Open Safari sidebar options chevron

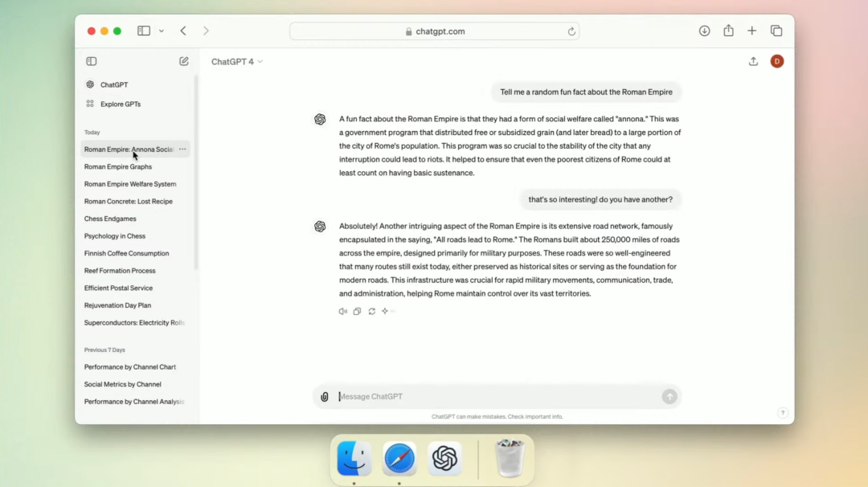tap(162, 31)
